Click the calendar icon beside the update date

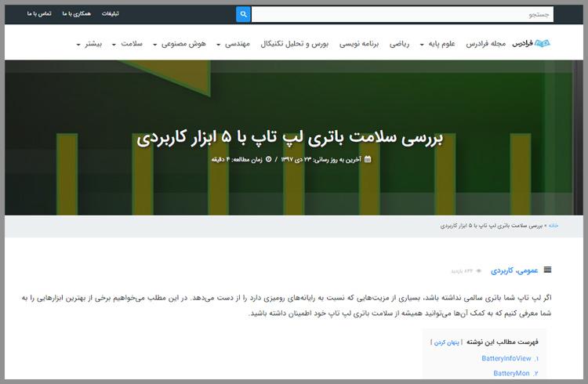pyautogui.click(x=368, y=159)
